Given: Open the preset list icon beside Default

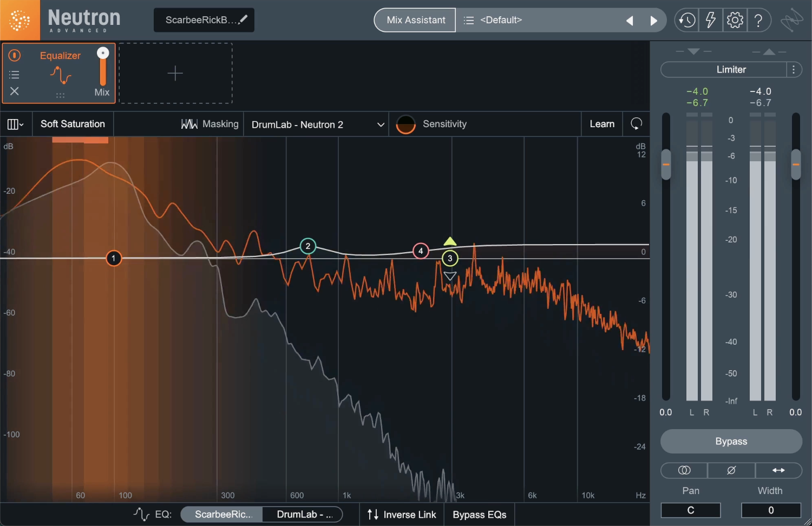Looking at the screenshot, I should pos(469,20).
